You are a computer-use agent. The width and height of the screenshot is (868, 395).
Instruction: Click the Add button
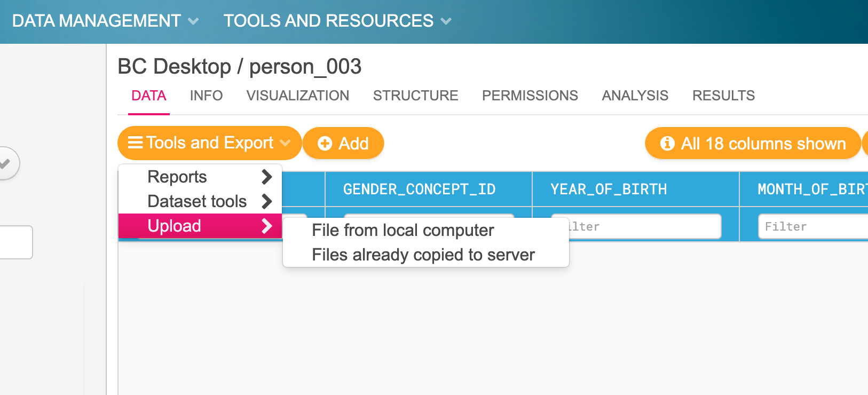[343, 143]
